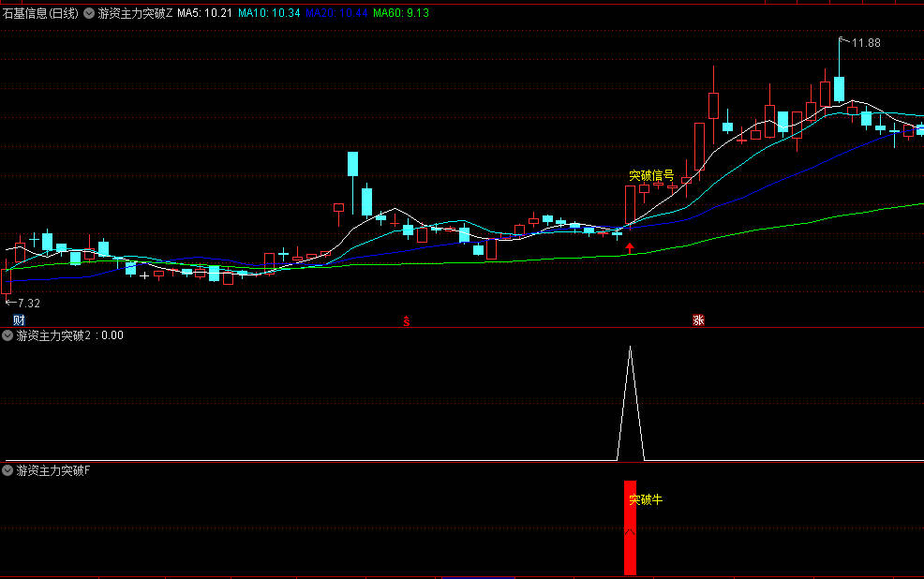
Task: Expand the 游资主力突破F indicator menu arrow
Action: [x=7, y=470]
